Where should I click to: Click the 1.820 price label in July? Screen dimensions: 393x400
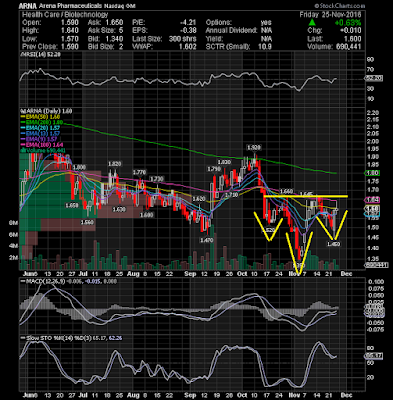[x=114, y=164]
